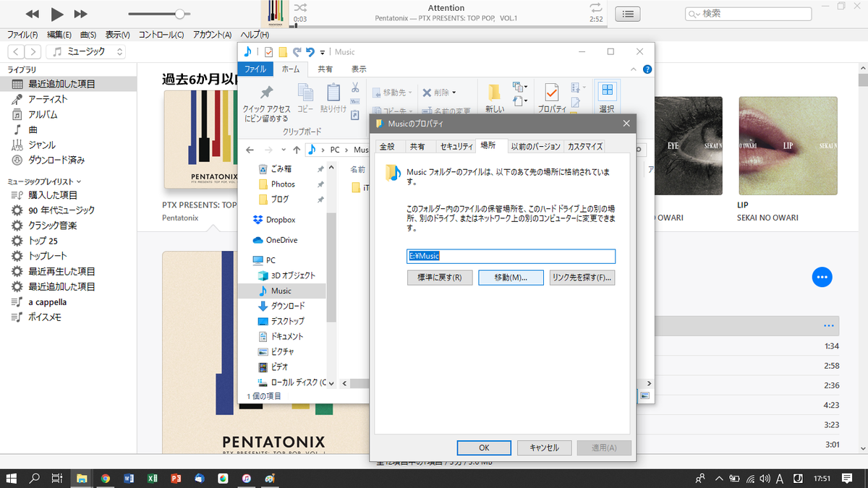Image resolution: width=868 pixels, height=488 pixels.
Task: Go up one level with Explorer up arrow
Action: (297, 150)
